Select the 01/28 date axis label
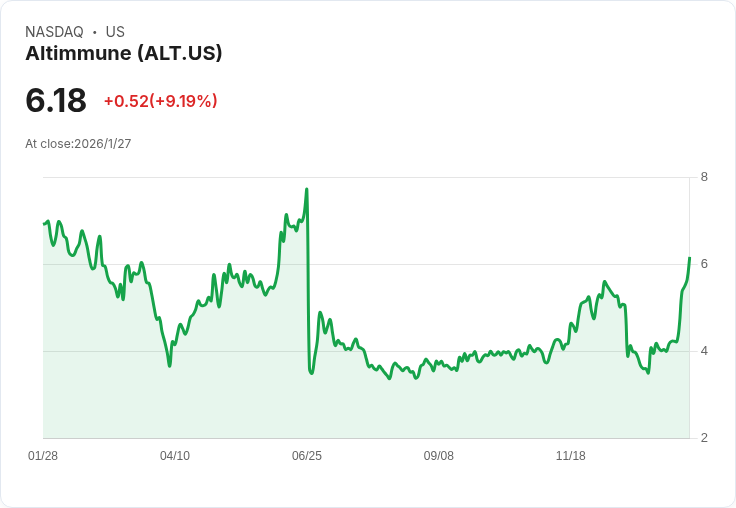The image size is (736, 508). [x=43, y=456]
